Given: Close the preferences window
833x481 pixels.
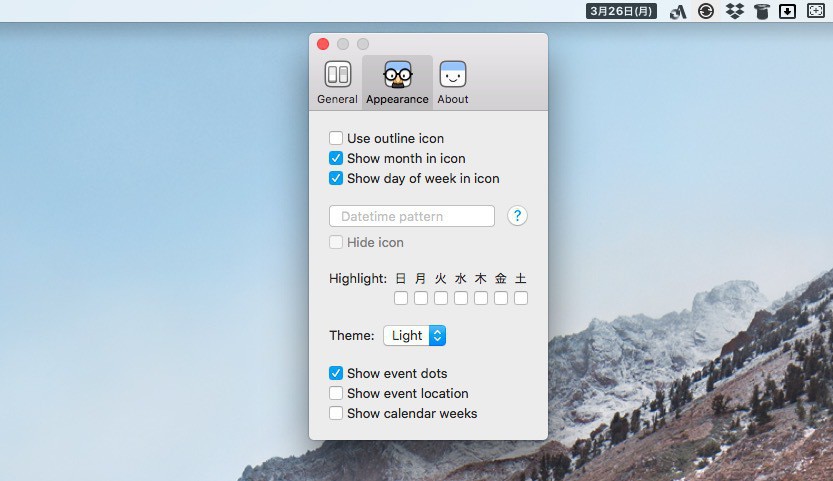Looking at the screenshot, I should tap(323, 44).
